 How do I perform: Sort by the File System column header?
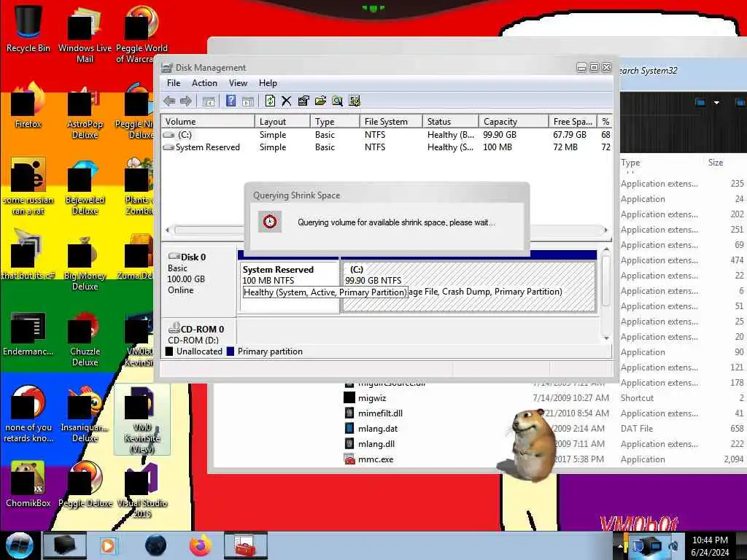click(x=391, y=122)
